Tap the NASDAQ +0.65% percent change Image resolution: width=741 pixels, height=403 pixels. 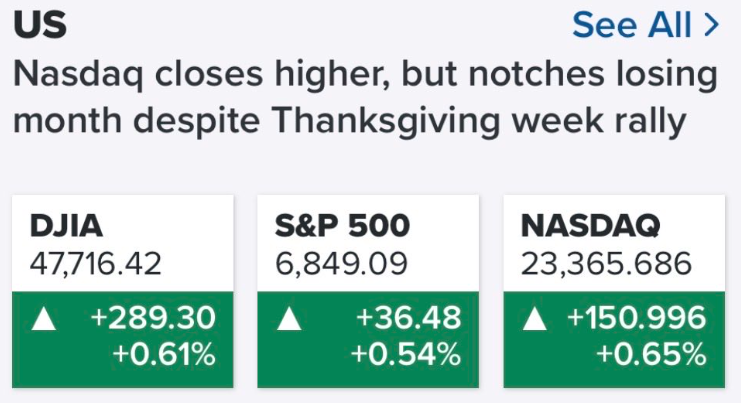click(x=651, y=354)
